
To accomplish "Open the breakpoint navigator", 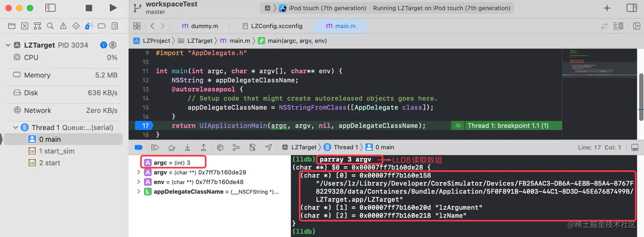I will click(102, 26).
